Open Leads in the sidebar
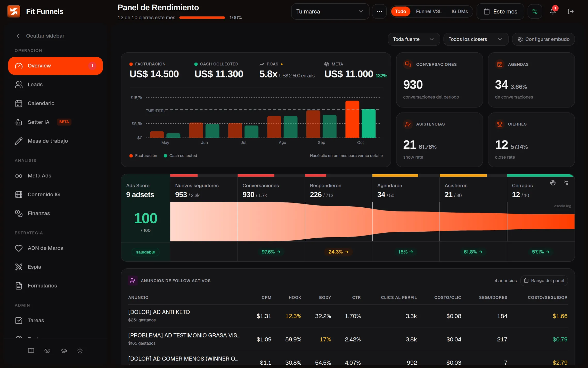 (55, 84)
